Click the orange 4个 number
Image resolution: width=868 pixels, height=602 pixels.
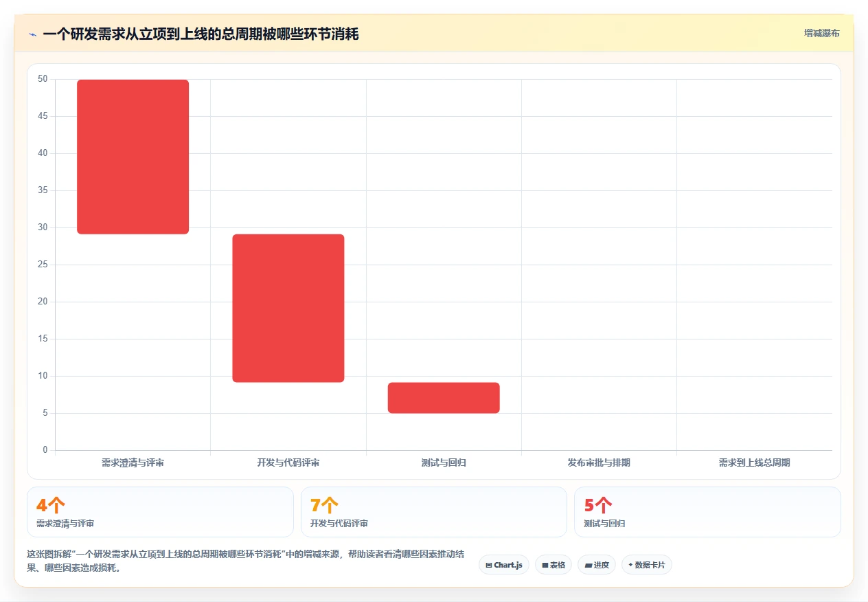[51, 505]
